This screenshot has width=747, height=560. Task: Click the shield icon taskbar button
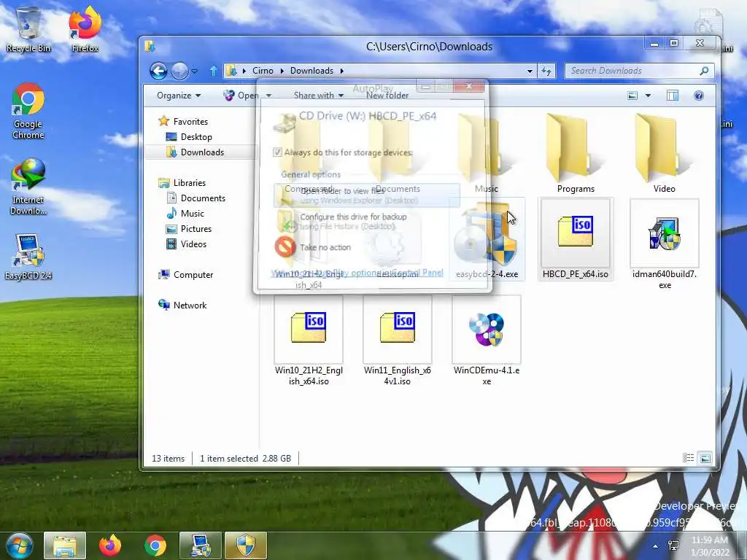(x=246, y=545)
